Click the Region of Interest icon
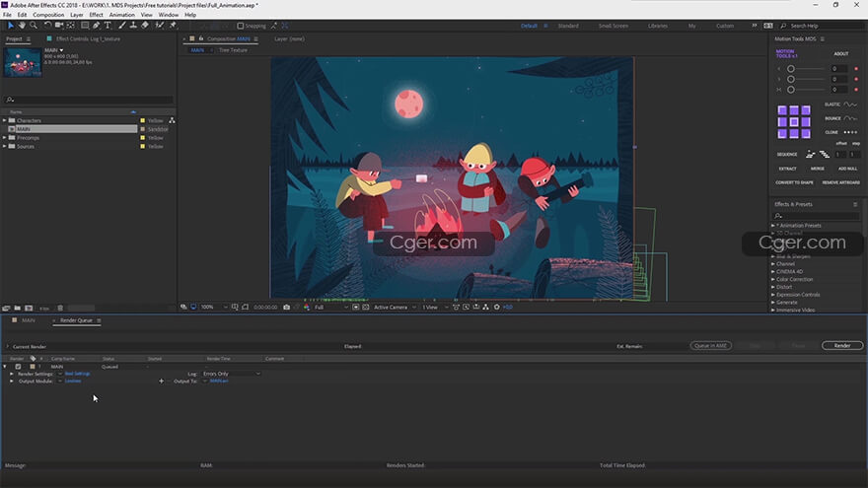Screen dimensions: 868x488 click(x=355, y=307)
